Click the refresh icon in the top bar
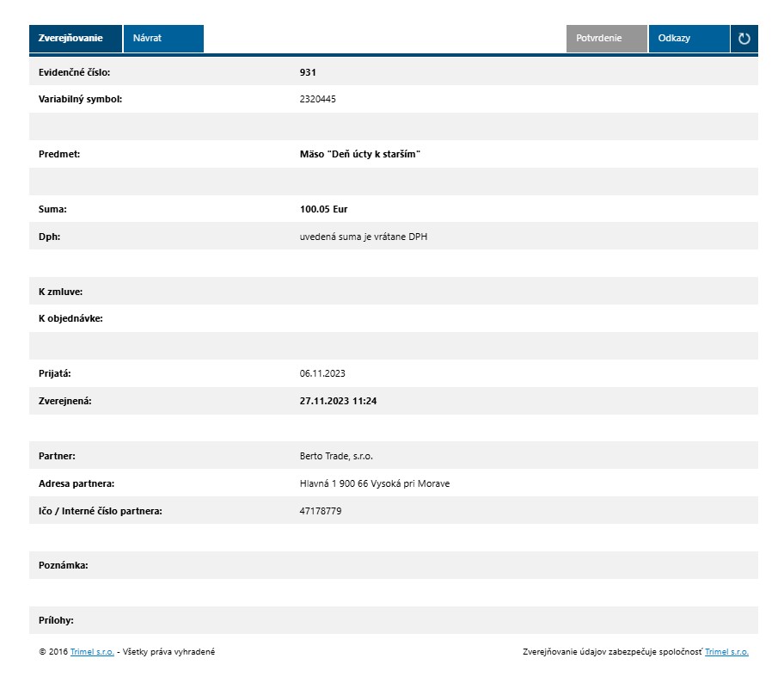The height and width of the screenshot is (689, 784). click(x=744, y=39)
